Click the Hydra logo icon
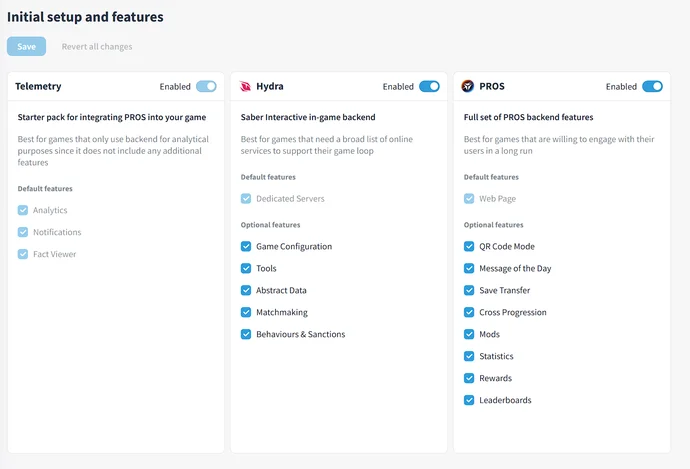 [245, 86]
